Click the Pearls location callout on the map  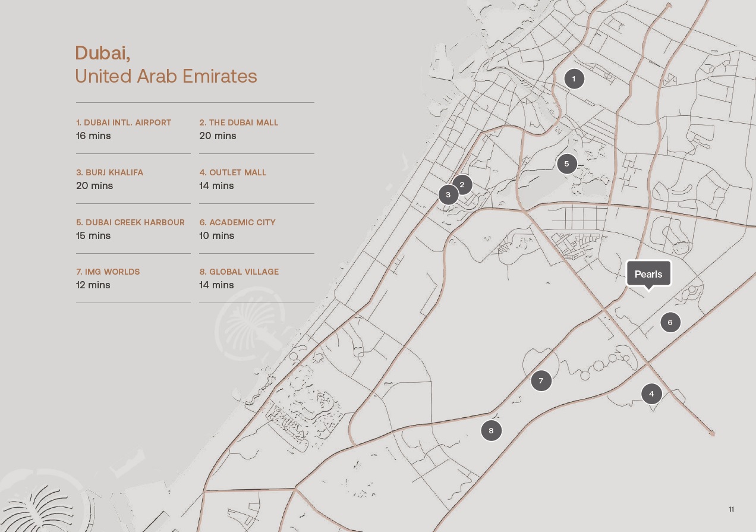coord(648,274)
